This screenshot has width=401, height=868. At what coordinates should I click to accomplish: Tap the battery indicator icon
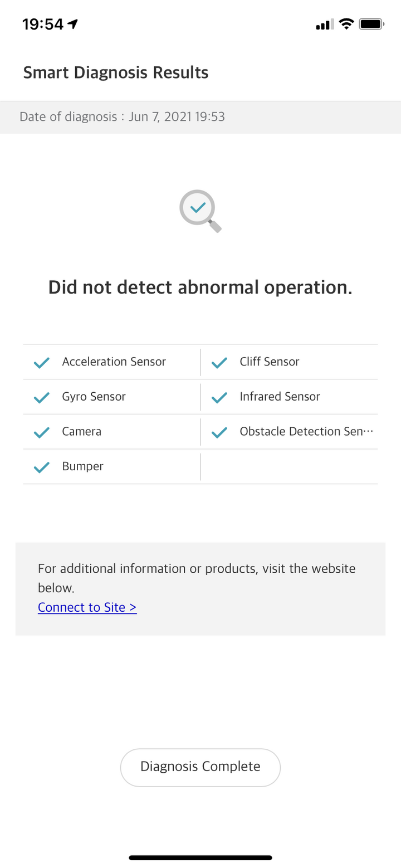[371, 24]
